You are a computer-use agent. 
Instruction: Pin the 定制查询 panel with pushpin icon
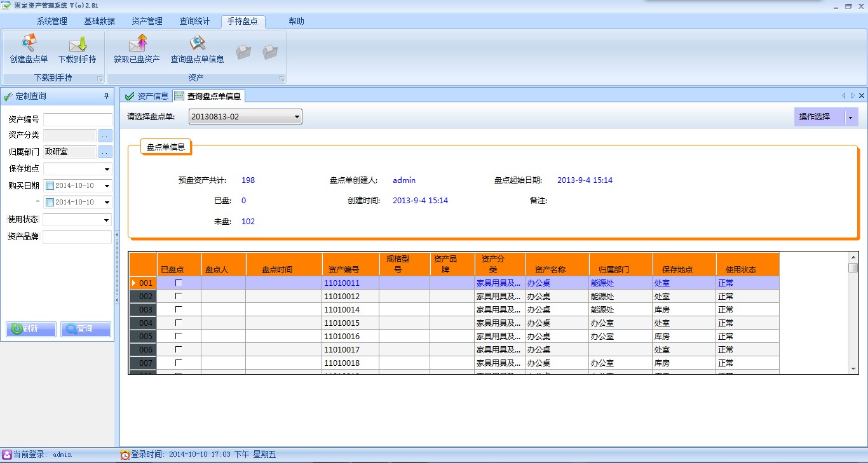click(106, 97)
